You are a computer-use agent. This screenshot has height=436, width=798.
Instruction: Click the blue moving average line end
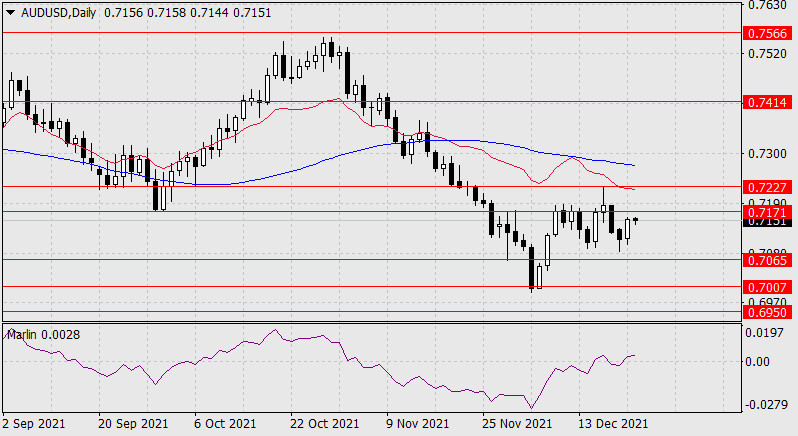click(x=634, y=165)
